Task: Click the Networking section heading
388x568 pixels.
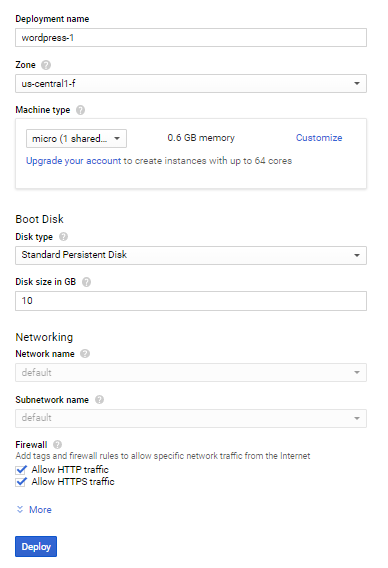Action: click(x=44, y=337)
